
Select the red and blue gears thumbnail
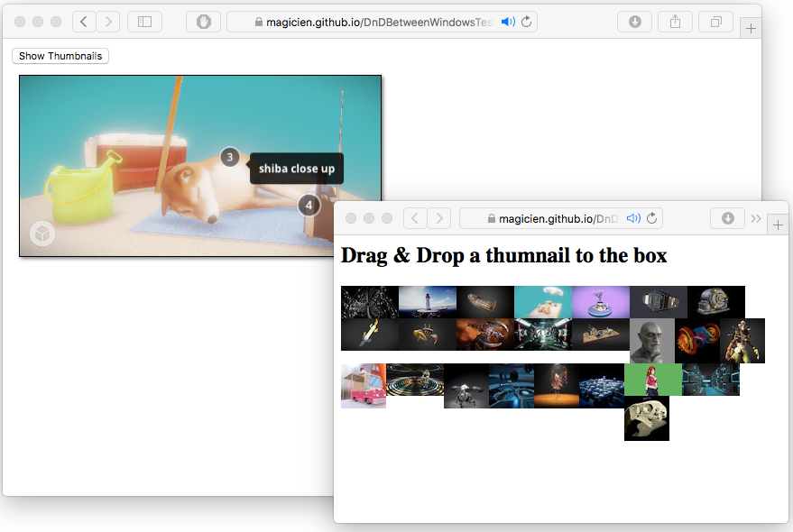pyautogui.click(x=696, y=341)
